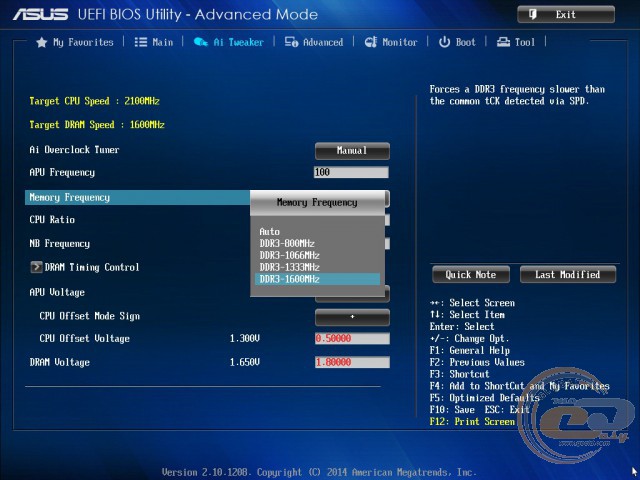The image size is (640, 480).
Task: Open the Tool tab
Action: coord(516,42)
